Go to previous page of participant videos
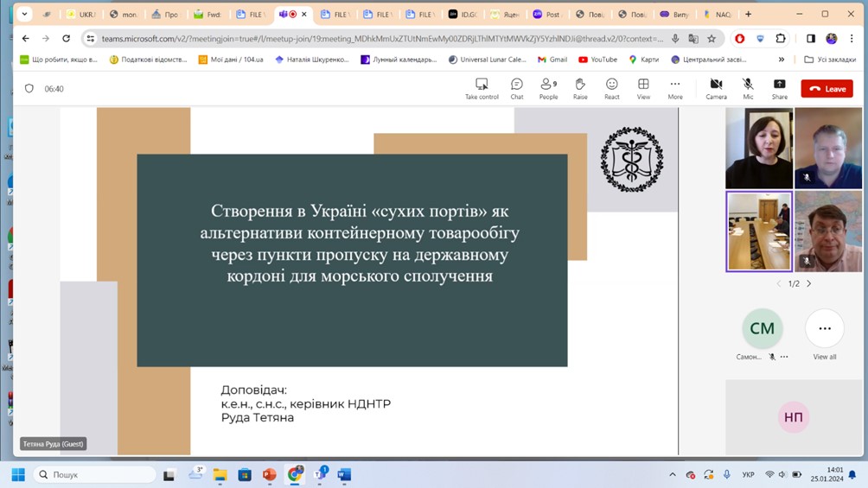Screen dimensions: 868x488 coord(779,283)
